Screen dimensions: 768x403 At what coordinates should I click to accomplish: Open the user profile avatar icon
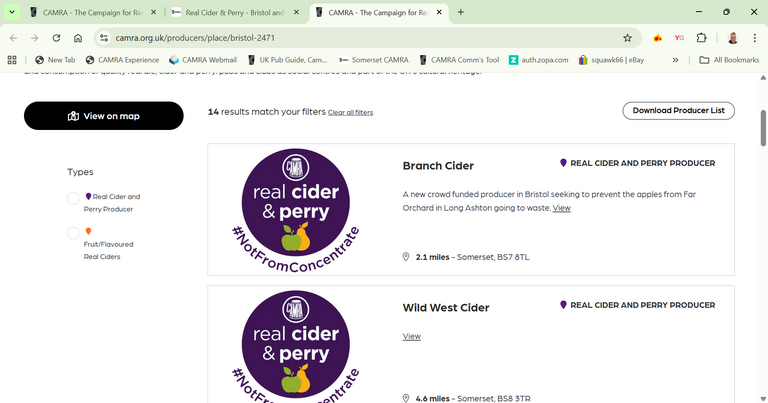[732, 38]
